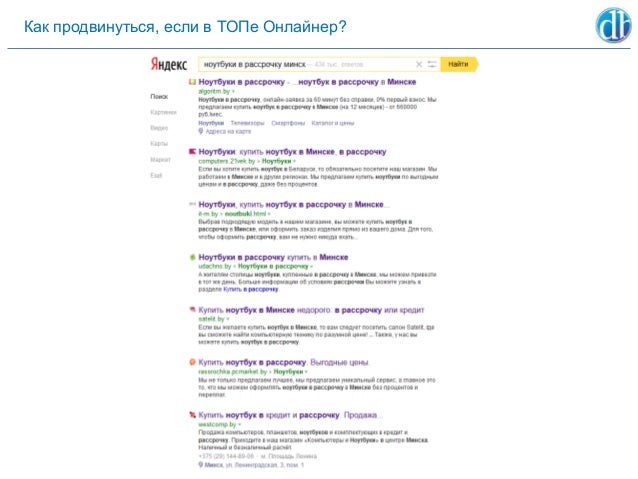Screen dimensions: 638x479
Task: Click the it-m.by result favicon
Action: pyautogui.click(x=192, y=204)
